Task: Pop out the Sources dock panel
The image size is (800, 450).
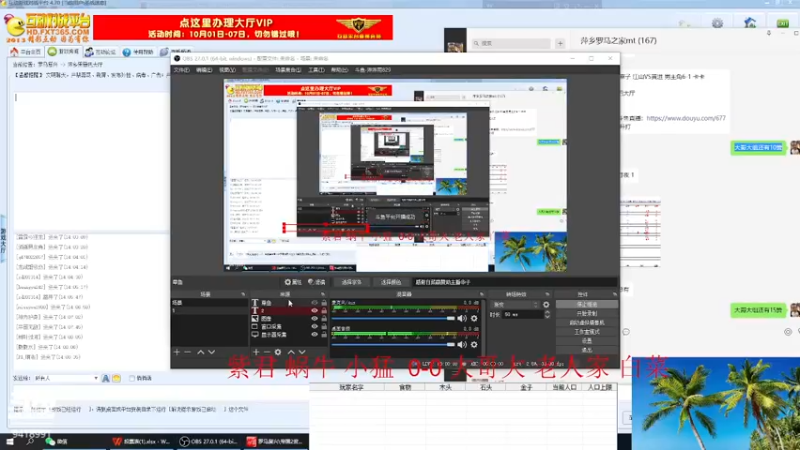Action: click(x=323, y=294)
